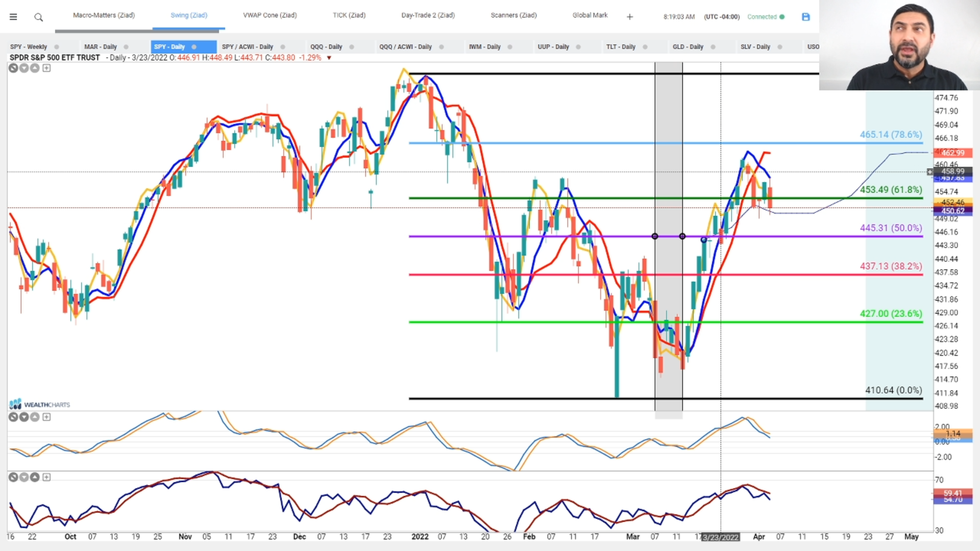Image resolution: width=980 pixels, height=551 pixels.
Task: Click the green Connected status dot
Action: point(782,17)
